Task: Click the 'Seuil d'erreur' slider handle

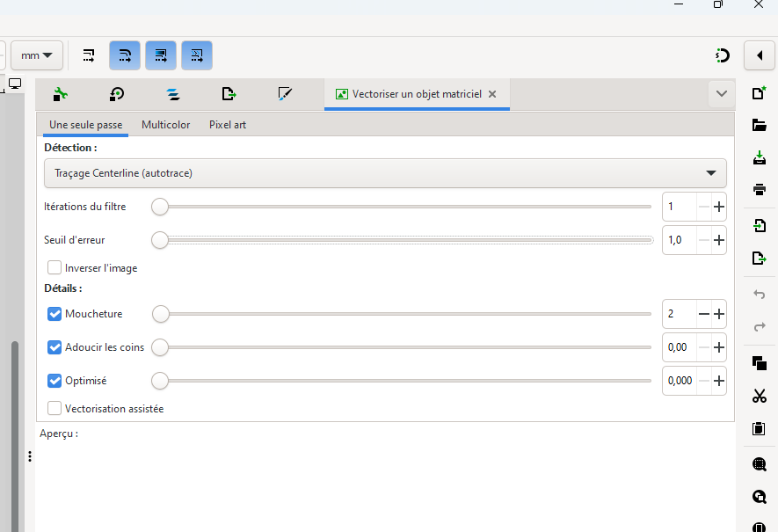Action: tap(160, 240)
